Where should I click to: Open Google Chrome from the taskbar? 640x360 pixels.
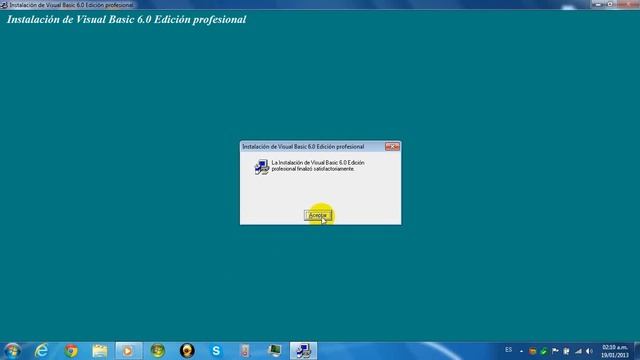[x=71, y=351]
